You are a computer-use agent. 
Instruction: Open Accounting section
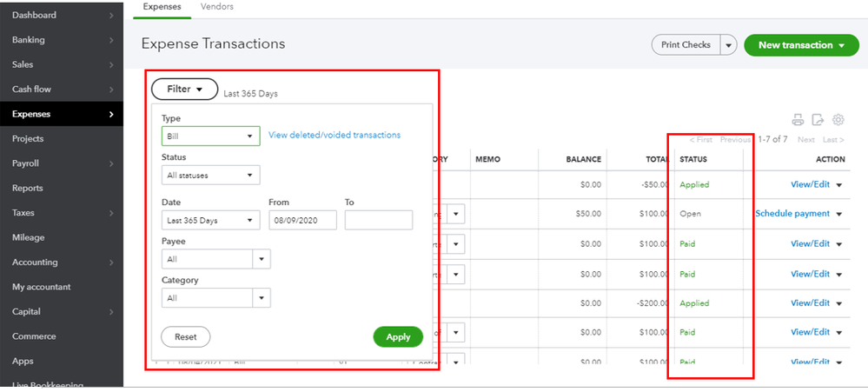click(x=62, y=262)
